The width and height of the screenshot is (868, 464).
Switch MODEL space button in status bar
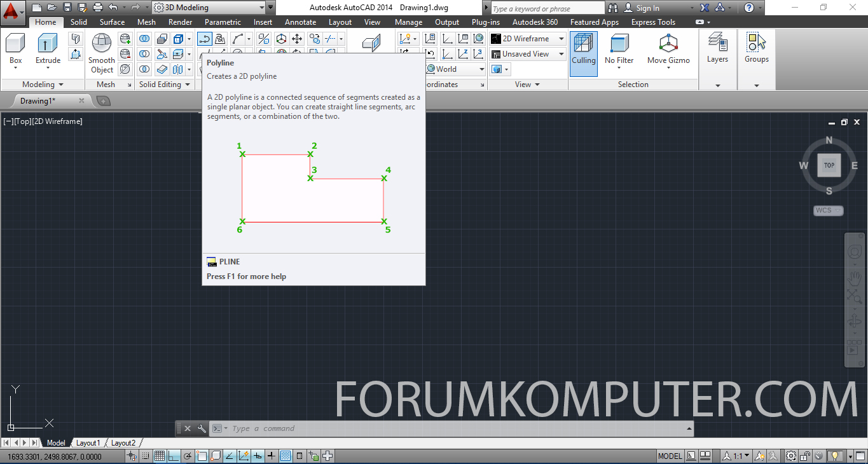[x=670, y=456]
